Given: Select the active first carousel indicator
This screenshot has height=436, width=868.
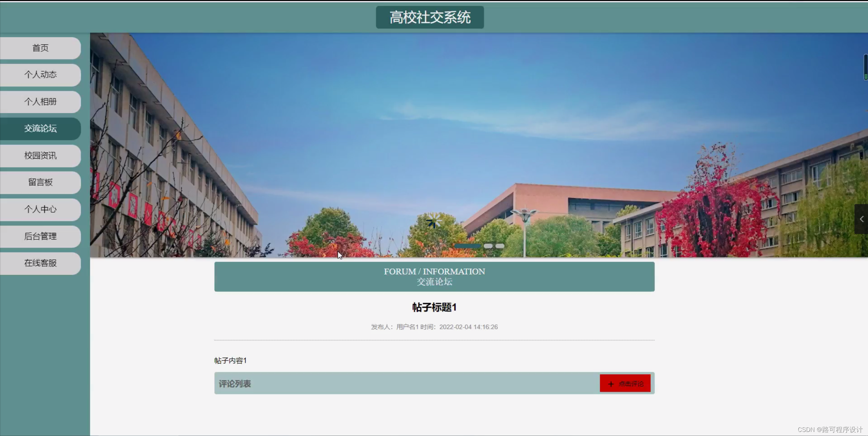Looking at the screenshot, I should coord(468,246).
